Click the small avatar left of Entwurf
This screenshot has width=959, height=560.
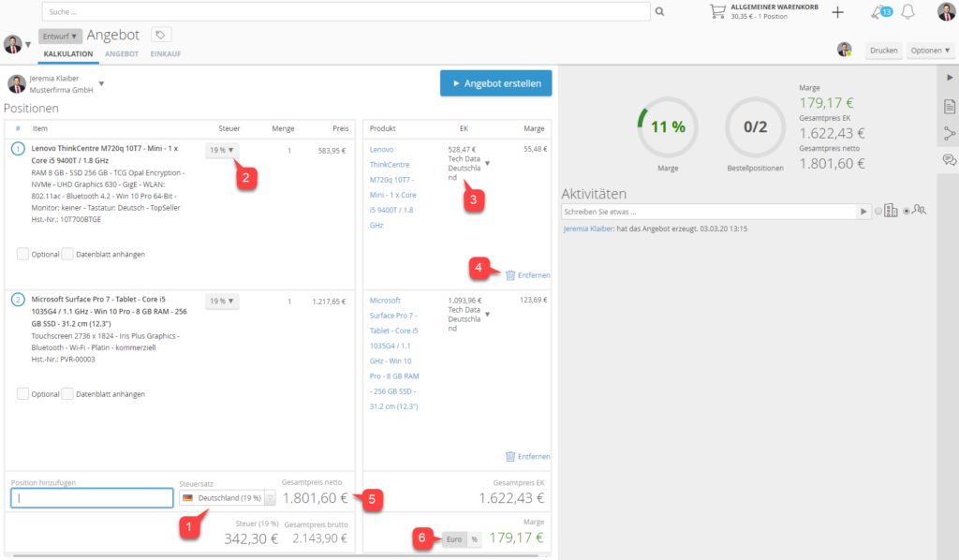tap(12, 44)
